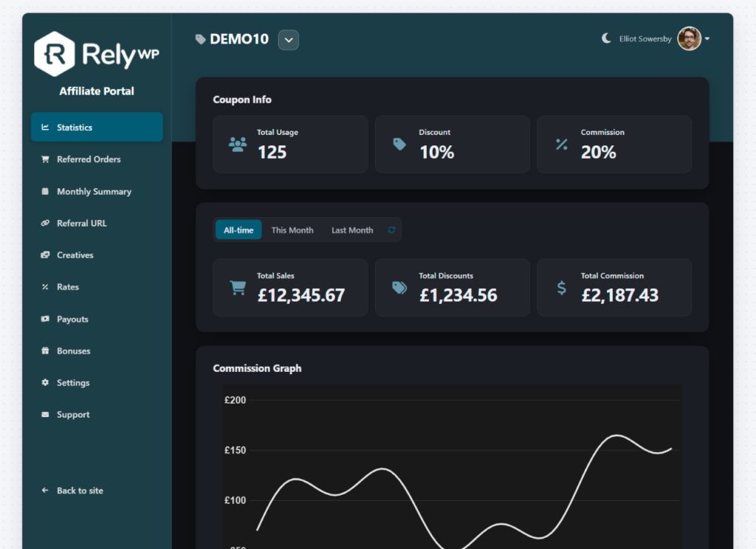The height and width of the screenshot is (549, 756).
Task: Open the Payouts page
Action: (x=97, y=319)
